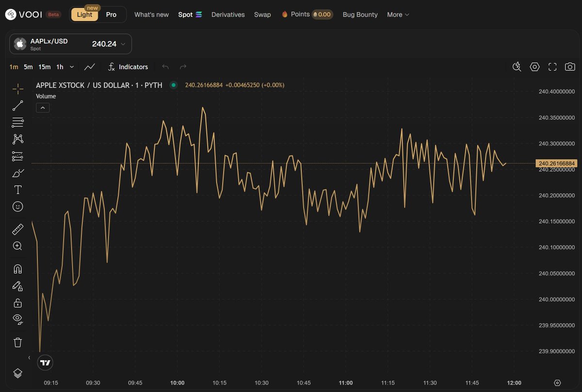This screenshot has height=392, width=582.
Task: Select the trend line drawing tool
Action: click(18, 106)
